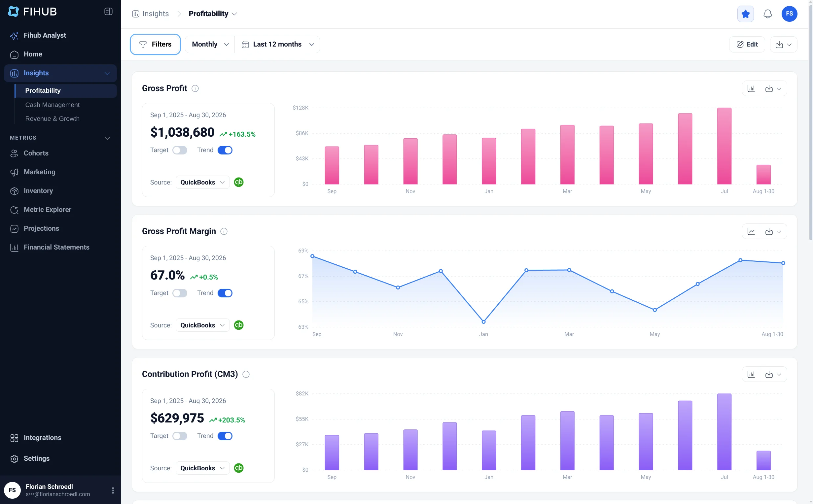The height and width of the screenshot is (504, 813).
Task: Enable the Gross Profit Target toggle
Action: coord(180,150)
